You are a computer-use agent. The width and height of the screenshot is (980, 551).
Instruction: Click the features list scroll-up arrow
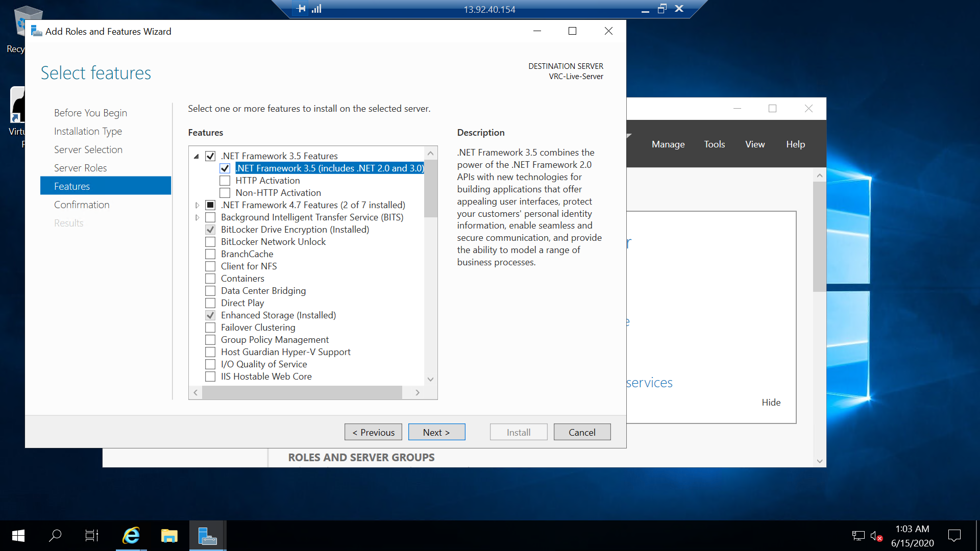(x=430, y=153)
